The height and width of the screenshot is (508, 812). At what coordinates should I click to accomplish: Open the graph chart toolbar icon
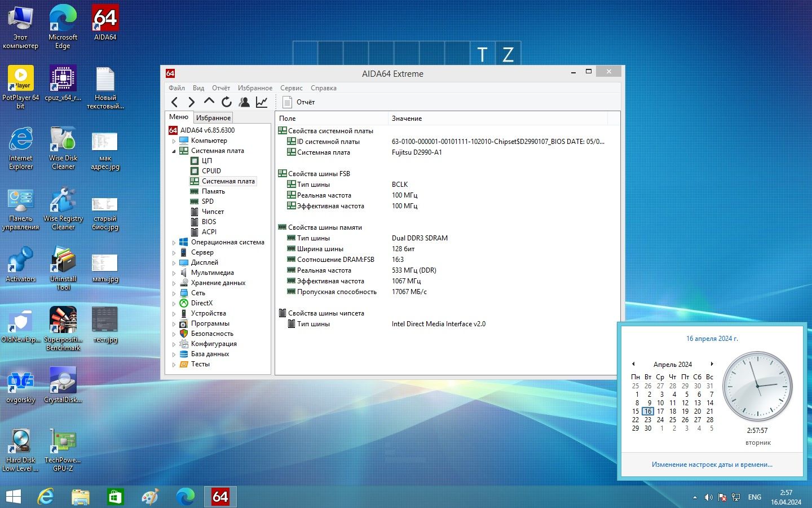[x=262, y=102]
